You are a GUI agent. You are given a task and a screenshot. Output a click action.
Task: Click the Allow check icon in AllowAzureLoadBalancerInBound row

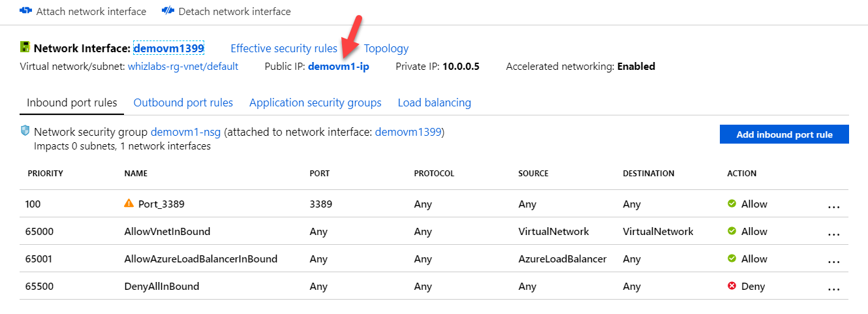click(732, 259)
